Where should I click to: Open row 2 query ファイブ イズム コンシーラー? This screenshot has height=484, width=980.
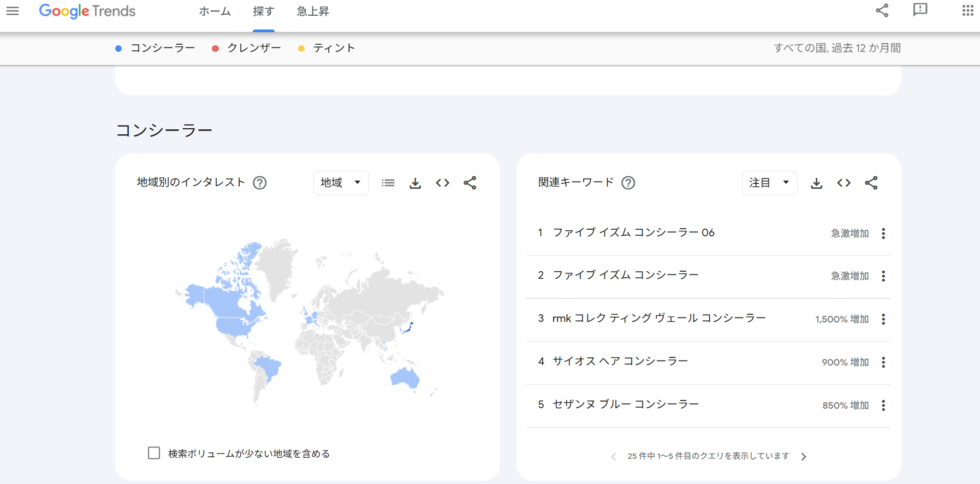[x=626, y=275]
